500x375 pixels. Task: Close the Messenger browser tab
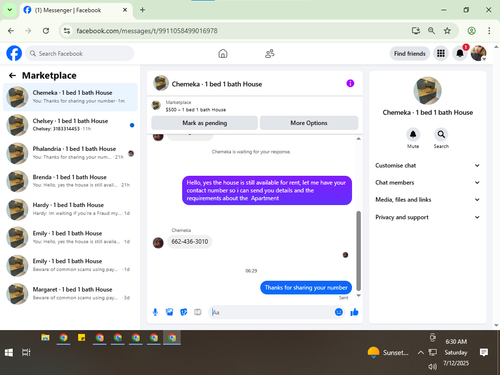125,10
